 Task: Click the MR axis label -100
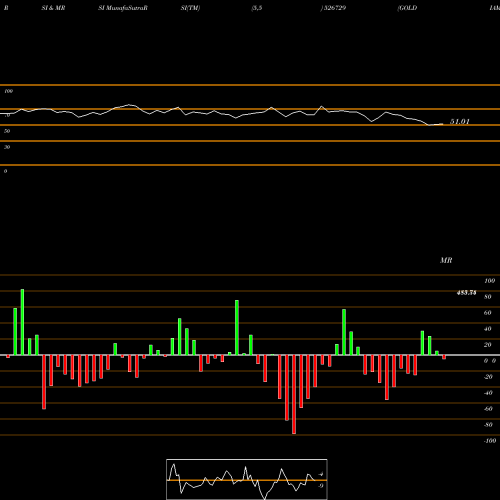[x=490, y=441]
